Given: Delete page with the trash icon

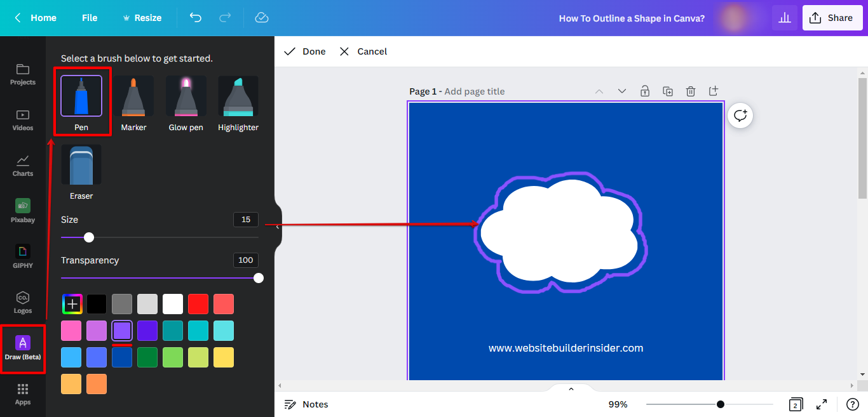Looking at the screenshot, I should click(691, 91).
